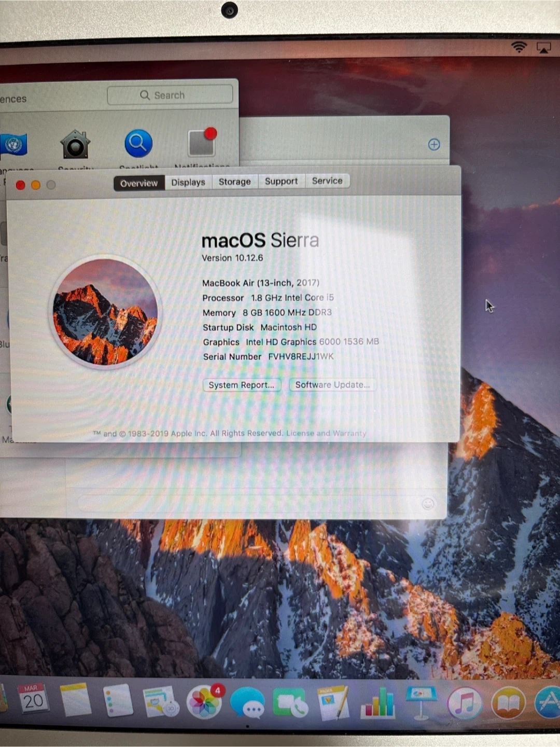Click the Software Update button
Screen dimensions: 560x747
[x=332, y=385]
